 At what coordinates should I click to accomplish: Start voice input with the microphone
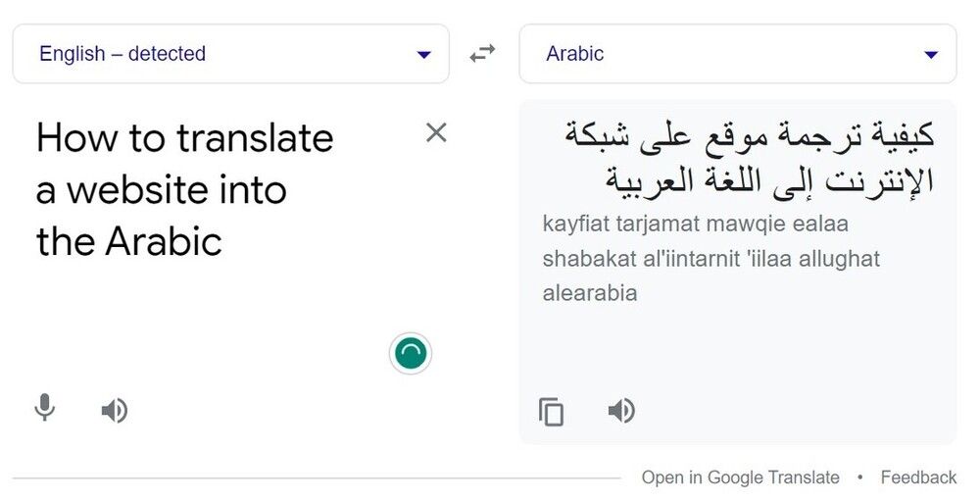(x=44, y=408)
